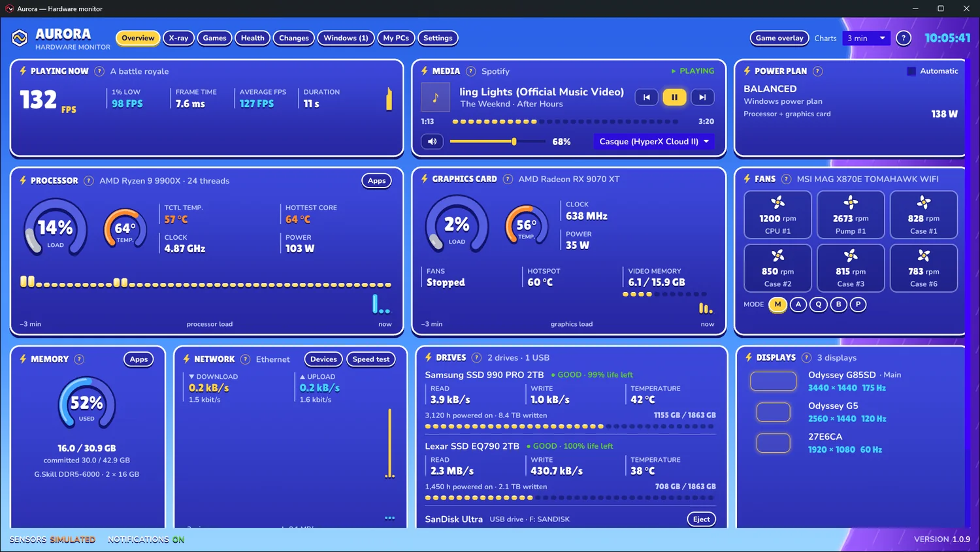Open the Casque (HyperX Cloud II) output dropdown
Screen dimensions: 980x552
[653, 141]
